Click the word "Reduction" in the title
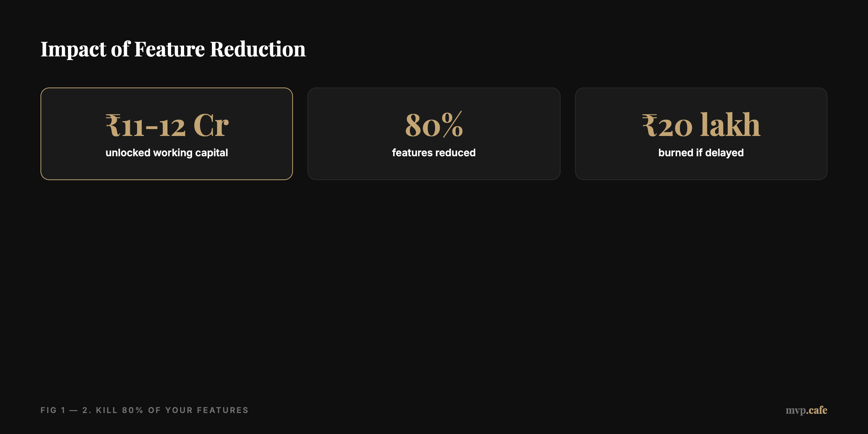 tap(258, 49)
